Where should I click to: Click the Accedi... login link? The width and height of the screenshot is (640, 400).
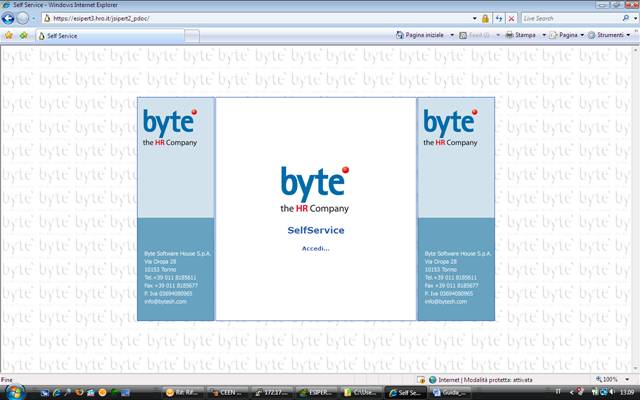(x=316, y=248)
